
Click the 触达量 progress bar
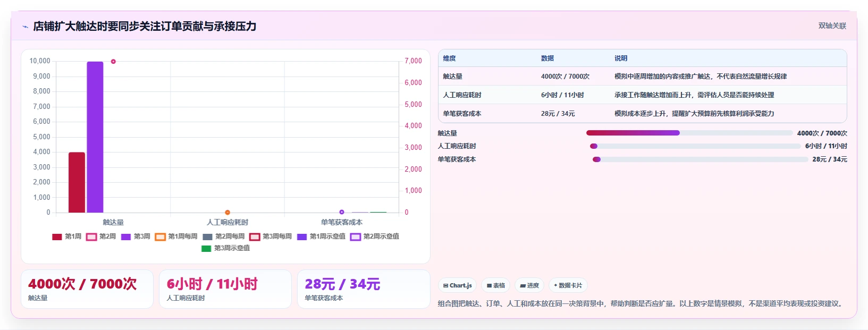(689, 133)
